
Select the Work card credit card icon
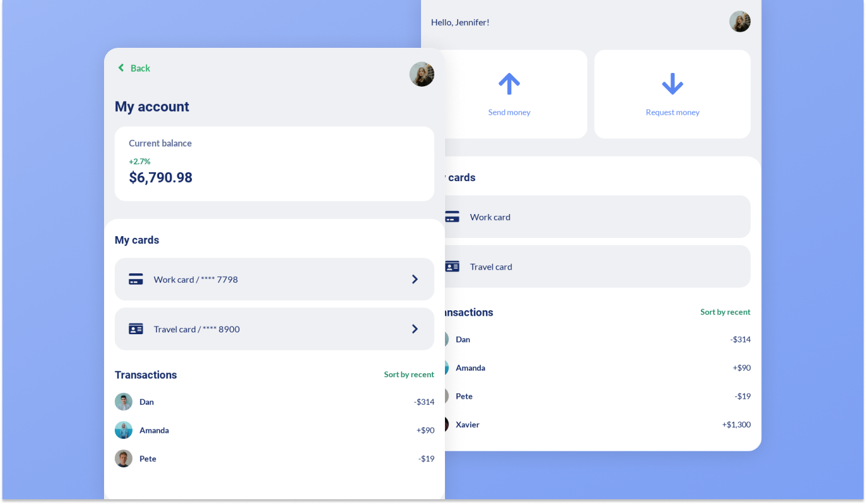(136, 279)
